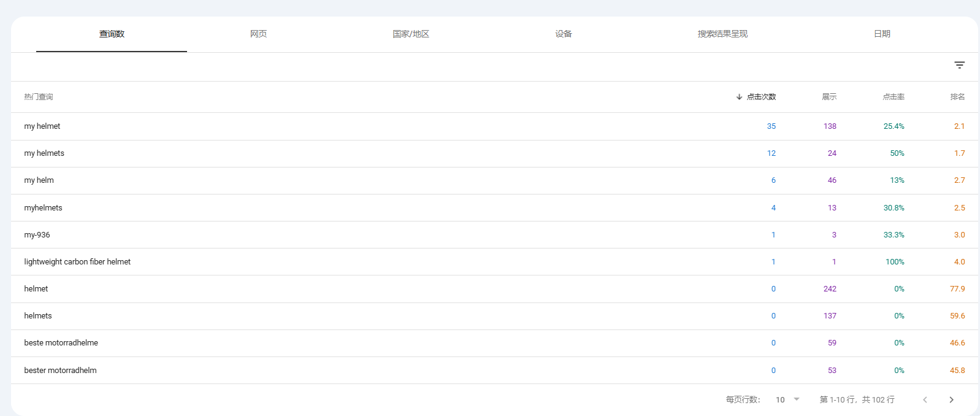Click impressions value 24
Screen dimensions: 980x416
point(832,153)
